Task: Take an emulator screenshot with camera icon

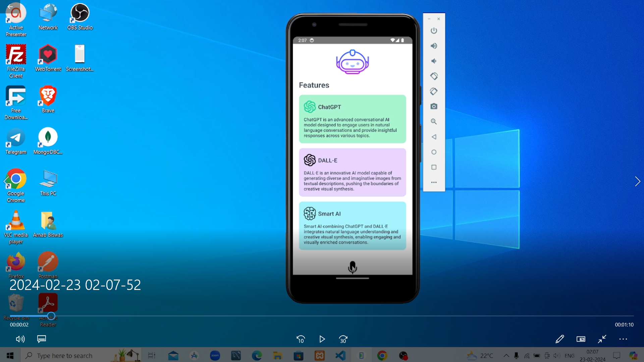Action: click(x=434, y=106)
